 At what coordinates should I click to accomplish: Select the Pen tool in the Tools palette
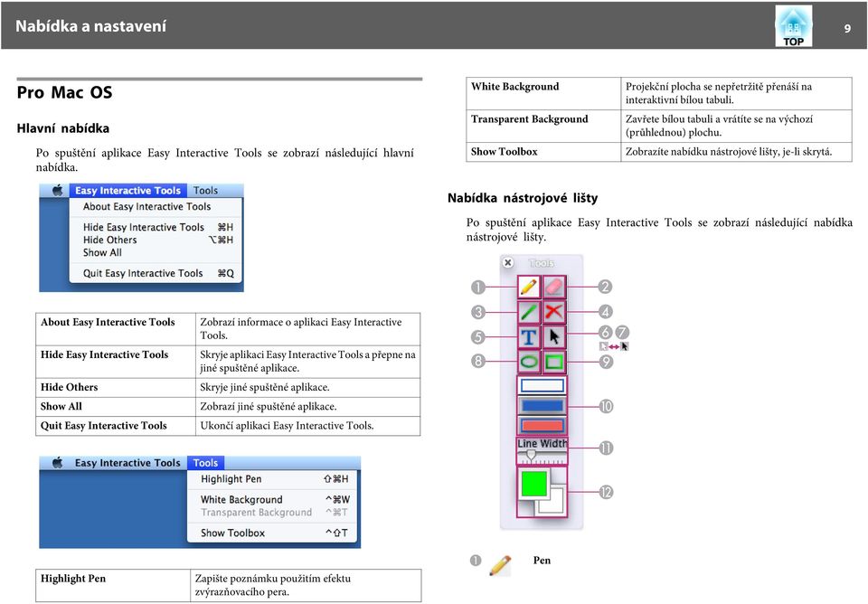tap(529, 287)
